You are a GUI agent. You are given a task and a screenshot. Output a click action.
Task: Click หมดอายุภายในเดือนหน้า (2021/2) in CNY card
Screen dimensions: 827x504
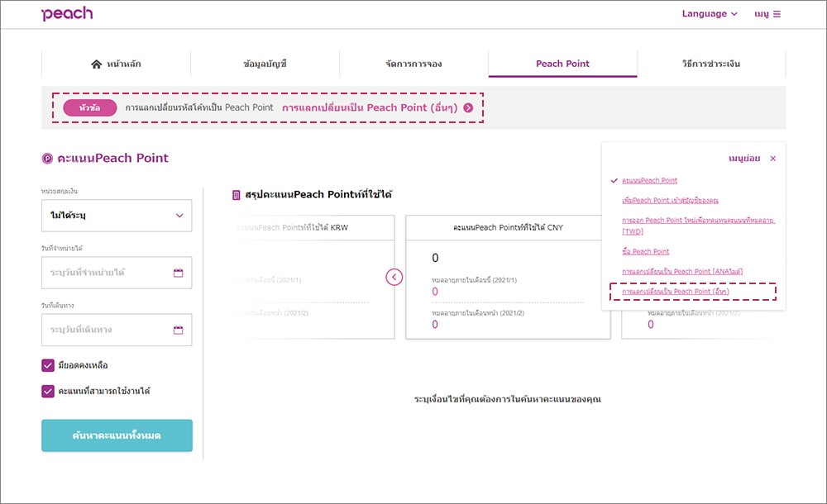(x=478, y=313)
